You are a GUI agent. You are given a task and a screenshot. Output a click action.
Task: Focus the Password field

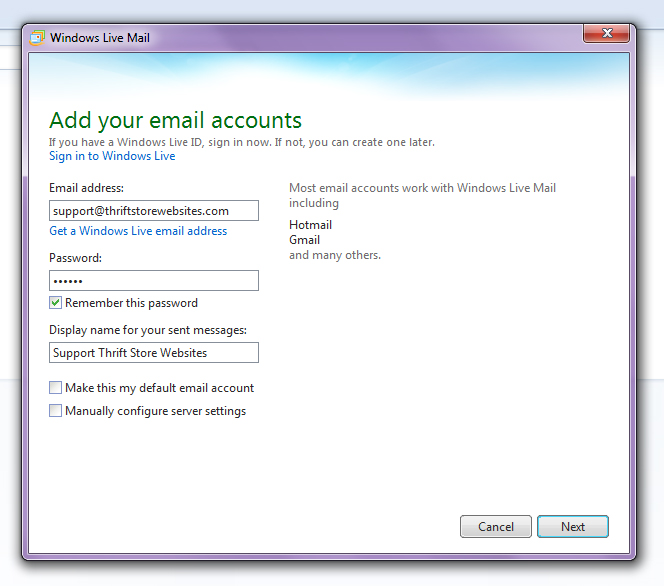tap(154, 280)
